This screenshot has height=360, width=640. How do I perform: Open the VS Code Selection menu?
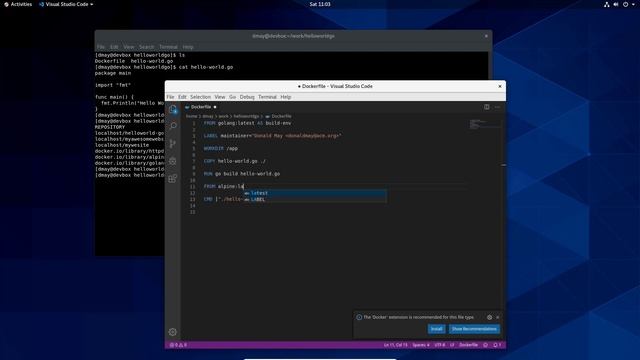(x=200, y=97)
